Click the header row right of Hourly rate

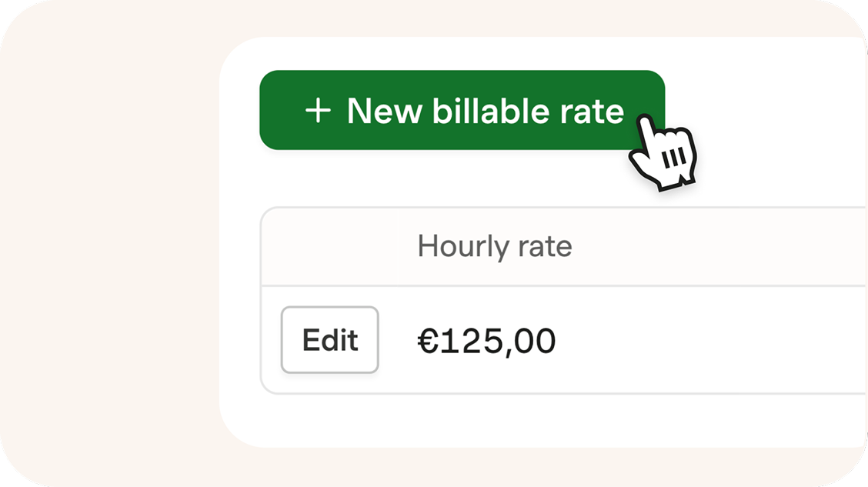click(x=716, y=247)
